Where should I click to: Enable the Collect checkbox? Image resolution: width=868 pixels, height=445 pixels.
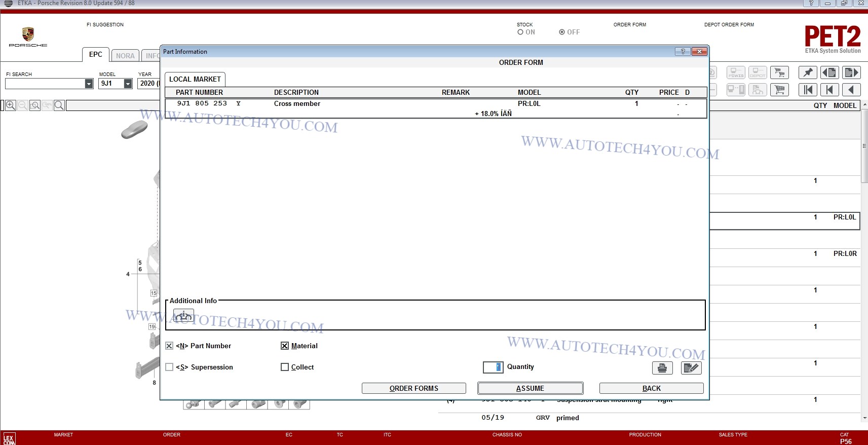click(285, 367)
